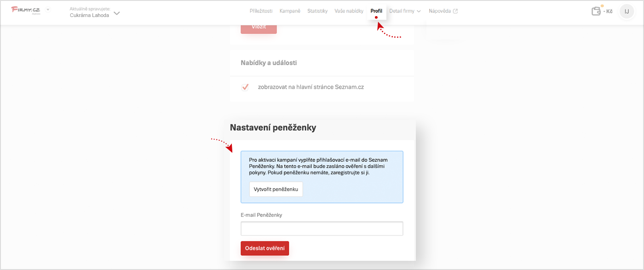Open the Kampaně menu item
Screen dimensions: 644x270
pos(290,11)
